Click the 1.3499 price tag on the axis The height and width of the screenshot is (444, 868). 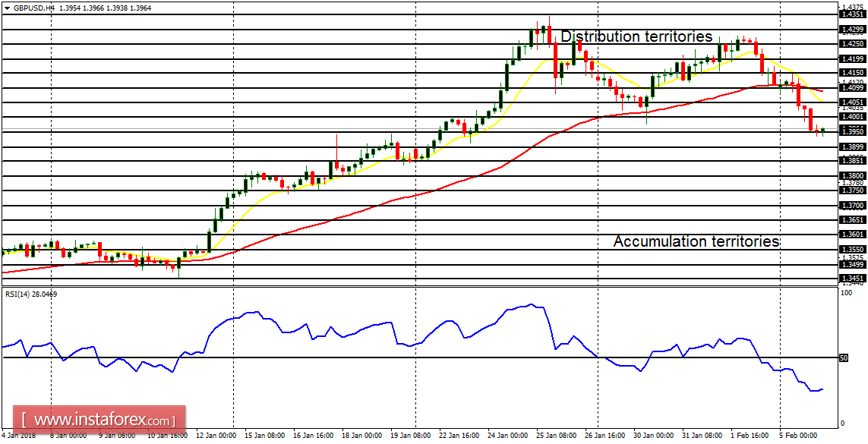pyautogui.click(x=852, y=263)
